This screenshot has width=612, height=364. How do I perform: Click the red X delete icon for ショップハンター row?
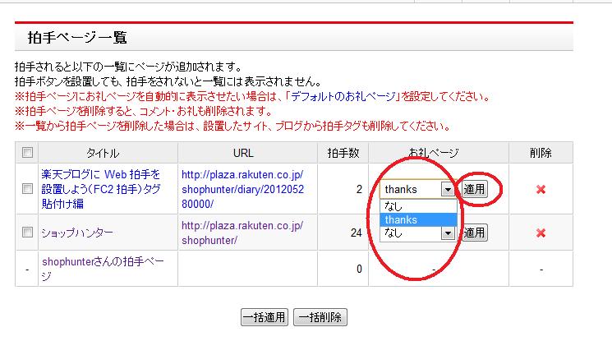[541, 233]
